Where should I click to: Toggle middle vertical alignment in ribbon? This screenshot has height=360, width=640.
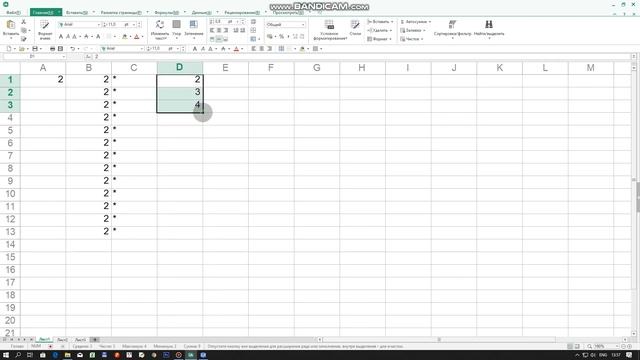(x=219, y=39)
